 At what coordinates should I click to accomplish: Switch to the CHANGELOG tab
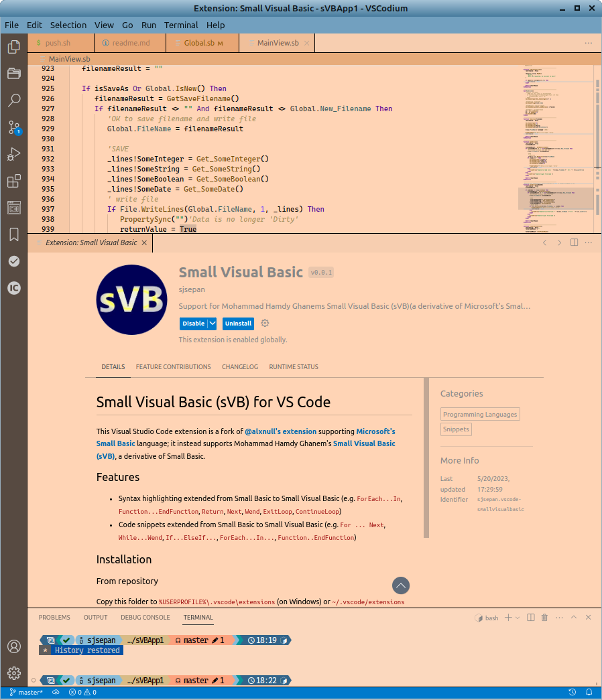coord(241,366)
